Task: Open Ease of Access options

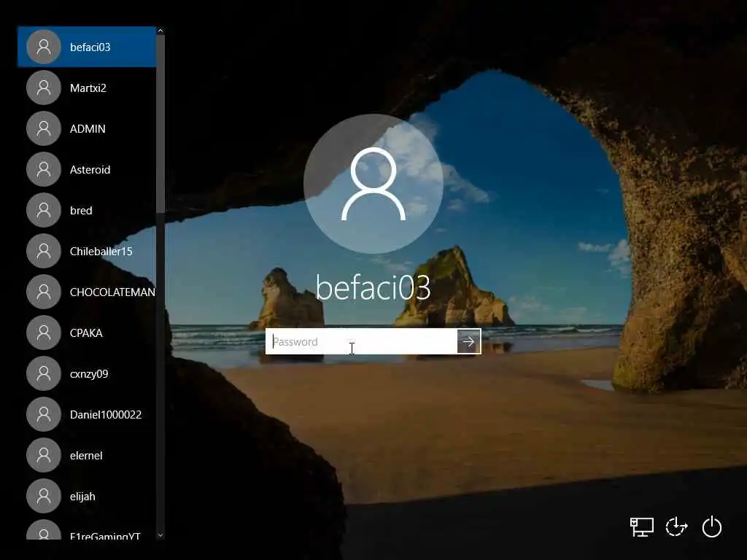Action: [x=676, y=527]
